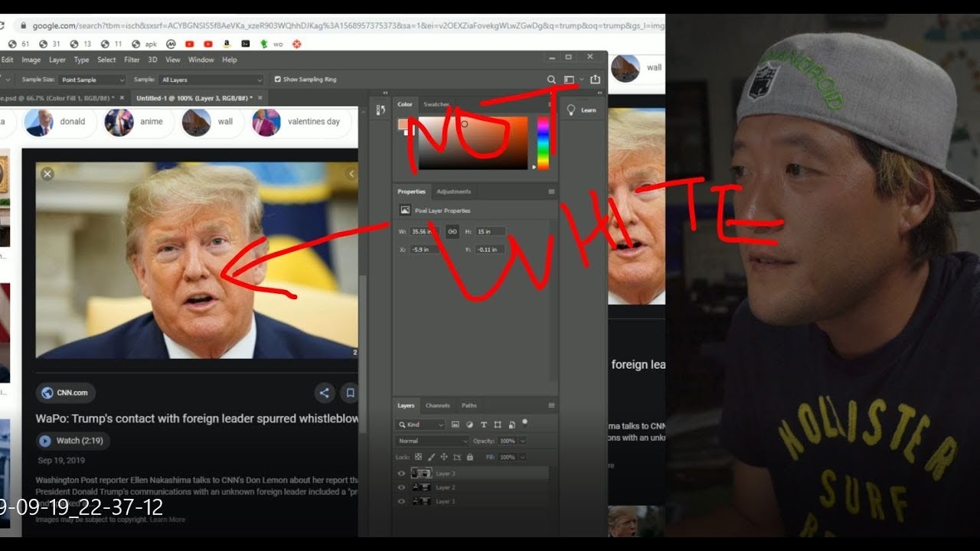Viewport: 980px width, 551px height.
Task: Click Watch (2:19) video button
Action: [x=73, y=441]
